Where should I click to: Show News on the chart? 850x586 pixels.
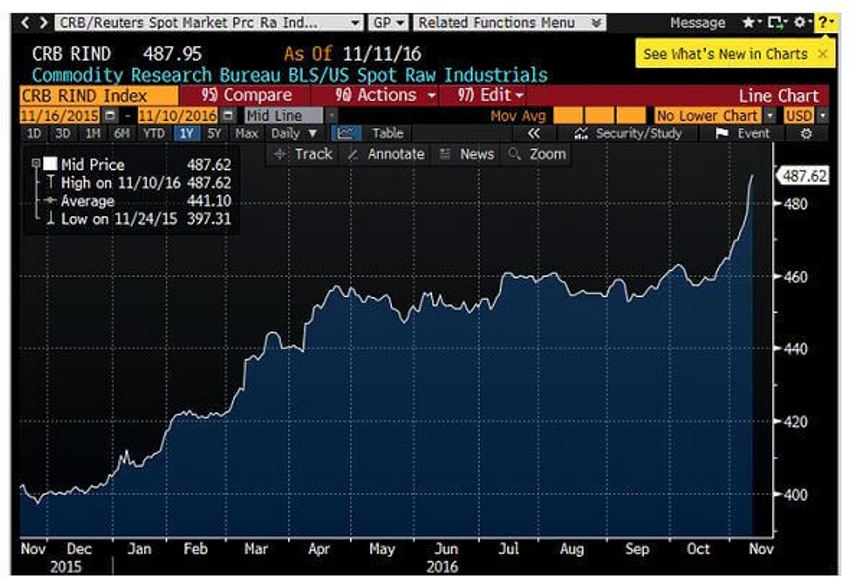click(467, 154)
